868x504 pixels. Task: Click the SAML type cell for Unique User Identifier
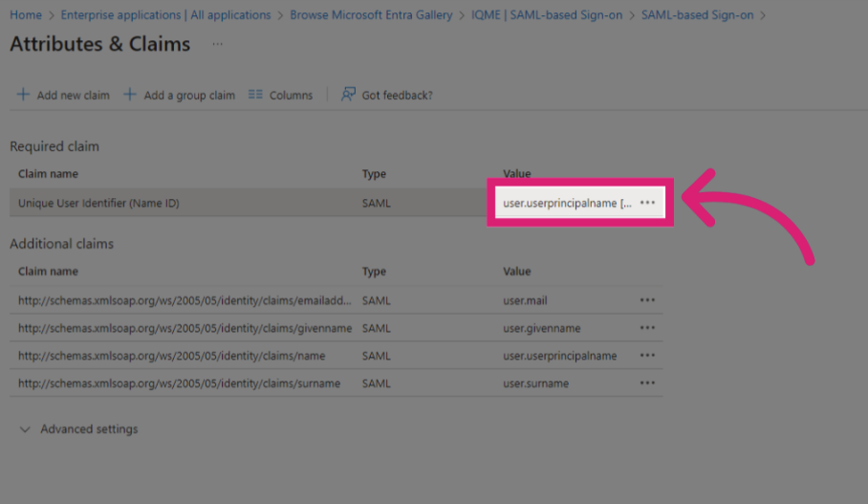(x=376, y=203)
